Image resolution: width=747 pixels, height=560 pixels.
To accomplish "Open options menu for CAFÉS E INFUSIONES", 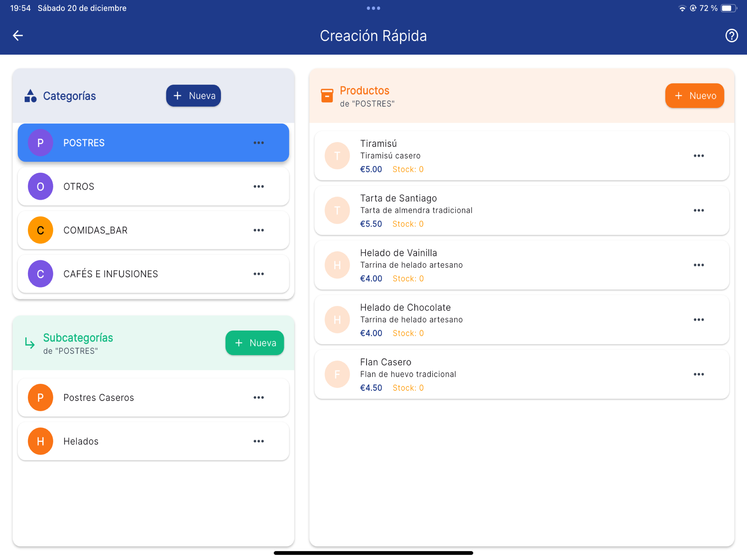I will point(259,274).
